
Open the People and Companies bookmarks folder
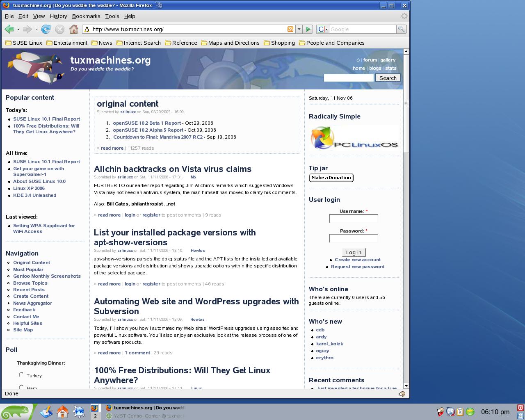coord(331,43)
